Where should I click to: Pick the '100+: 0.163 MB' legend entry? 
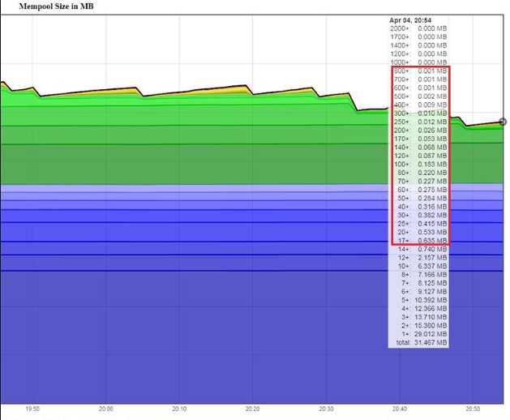point(418,164)
